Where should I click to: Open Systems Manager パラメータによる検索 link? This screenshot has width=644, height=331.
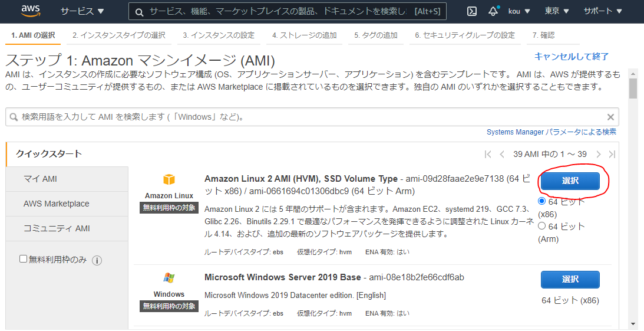click(551, 132)
